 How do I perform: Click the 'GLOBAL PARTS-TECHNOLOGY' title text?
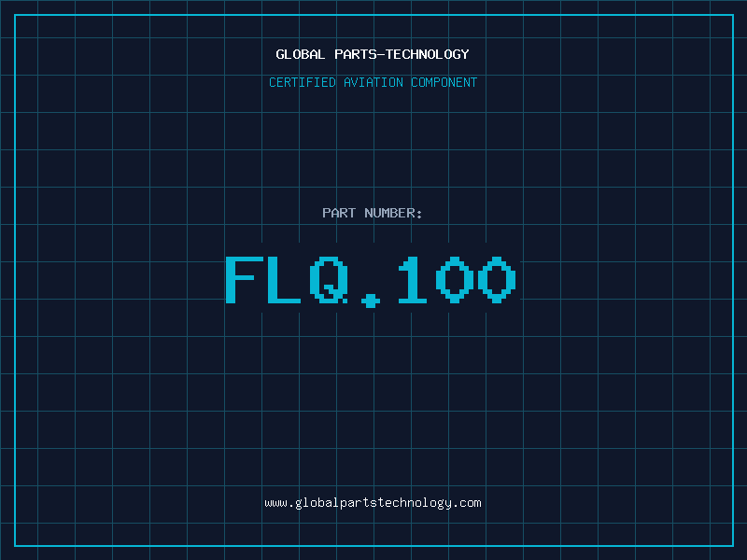[x=373, y=54]
